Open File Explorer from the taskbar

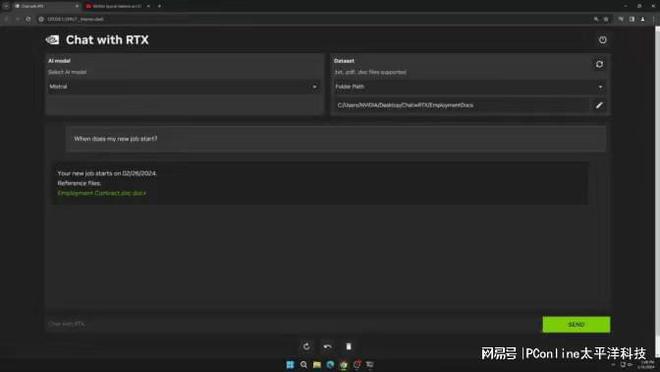[x=317, y=364]
